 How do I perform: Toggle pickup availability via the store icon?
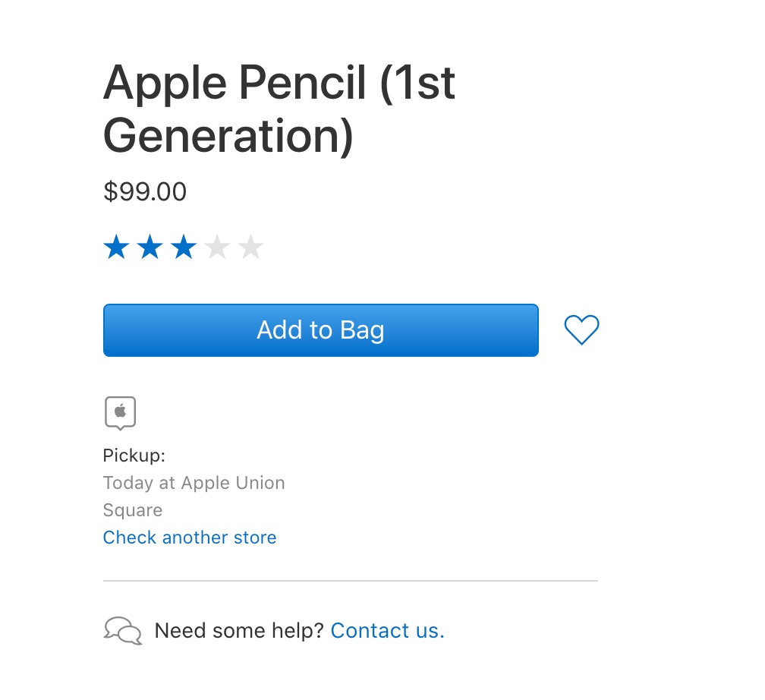pyautogui.click(x=121, y=412)
